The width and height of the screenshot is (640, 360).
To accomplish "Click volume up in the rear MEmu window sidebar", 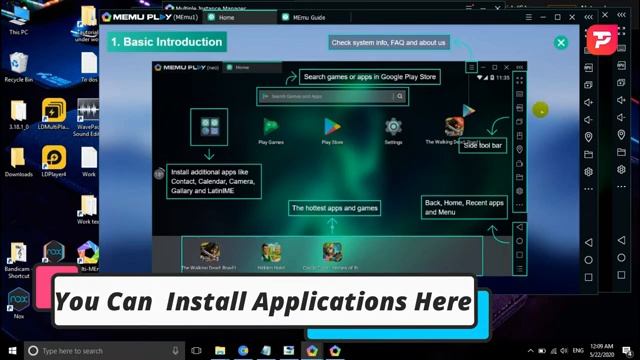I will [x=621, y=100].
